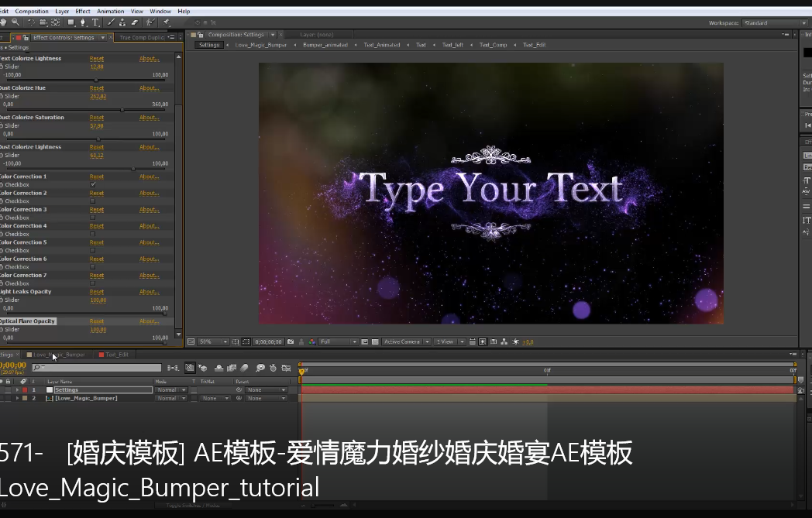Viewport: 812px width, 518px height.
Task: Open the composition mini-flowchart in timeline
Action: (173, 368)
